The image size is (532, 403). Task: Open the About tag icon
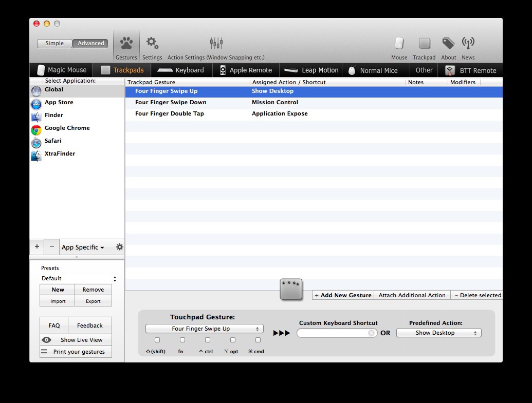[x=448, y=44]
